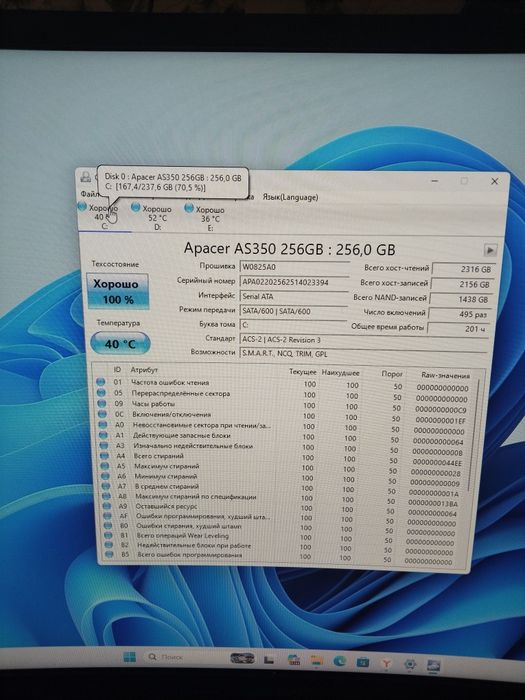Switch to disk C: tab at 40 °C
The width and height of the screenshot is (525, 700).
[104, 217]
